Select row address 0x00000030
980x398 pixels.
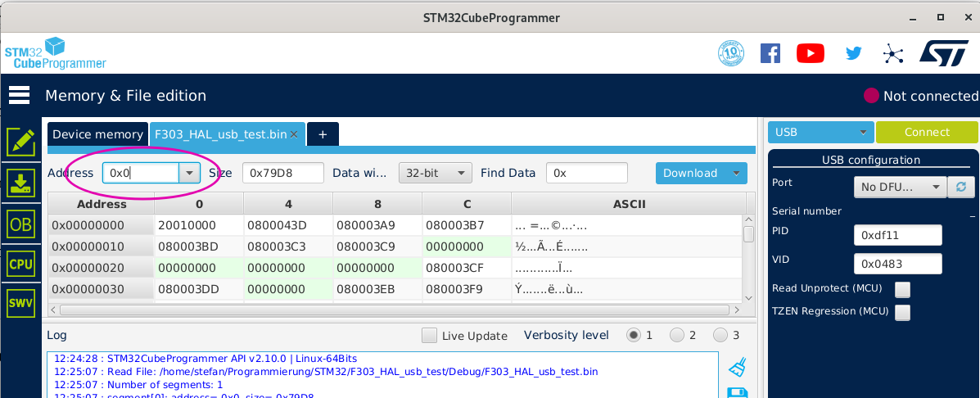[102, 289]
